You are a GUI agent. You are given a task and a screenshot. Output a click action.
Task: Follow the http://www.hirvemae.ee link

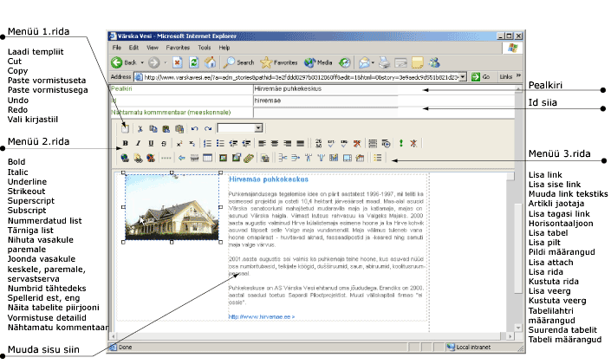[x=261, y=317]
